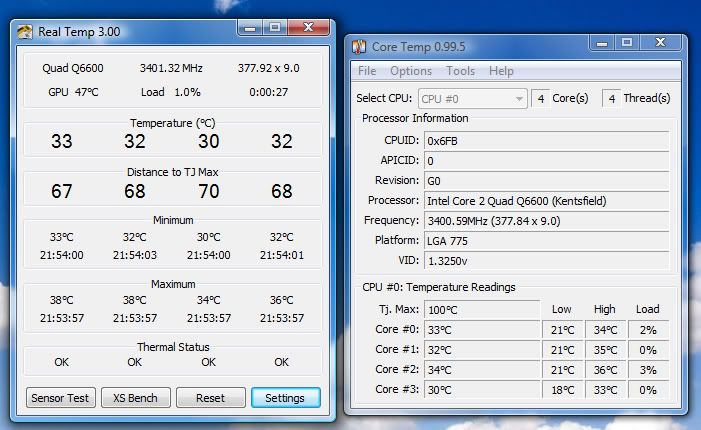Click the Load 1.0% reading
This screenshot has height=430, width=701.
171,92
